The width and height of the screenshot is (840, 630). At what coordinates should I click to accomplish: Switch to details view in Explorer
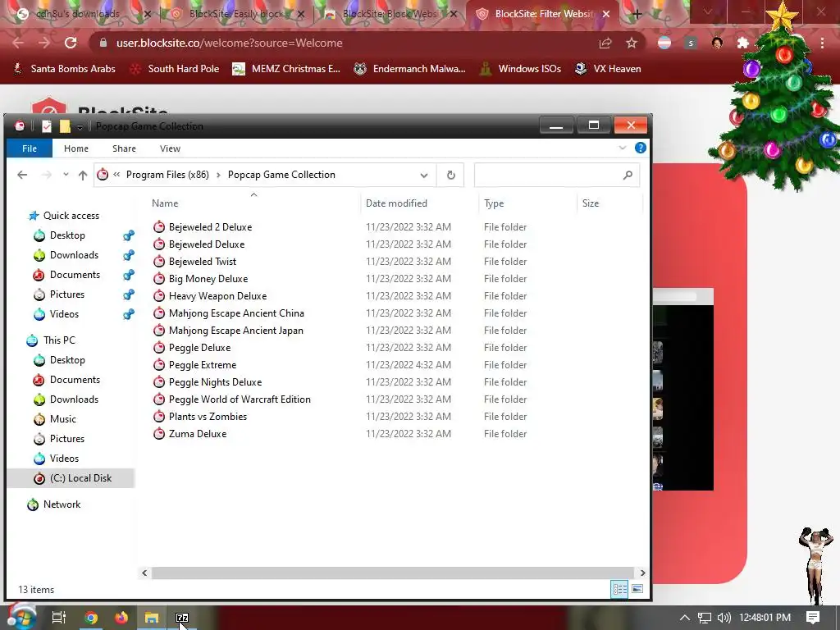click(620, 589)
